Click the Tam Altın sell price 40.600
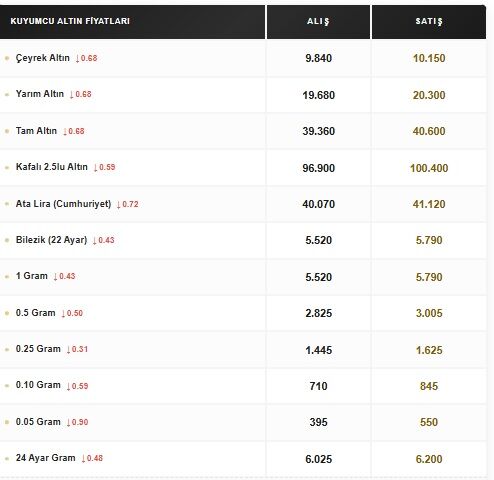Image resolution: width=494 pixels, height=480 pixels. [x=429, y=131]
